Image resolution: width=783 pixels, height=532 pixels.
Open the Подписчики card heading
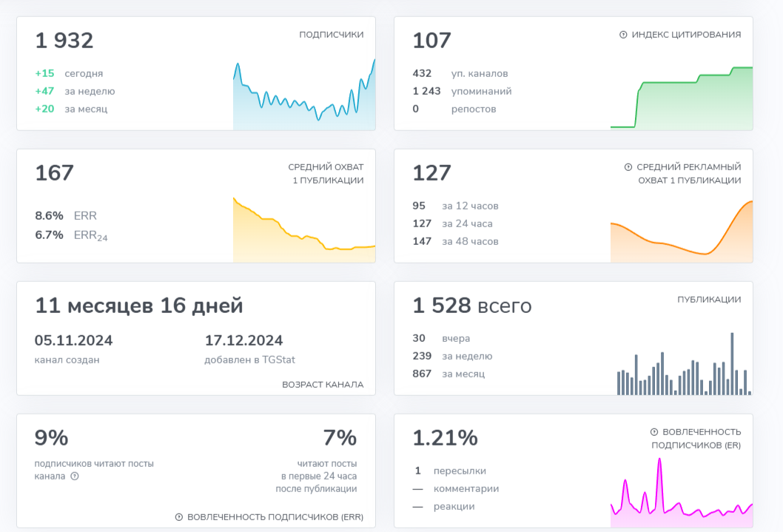point(331,35)
